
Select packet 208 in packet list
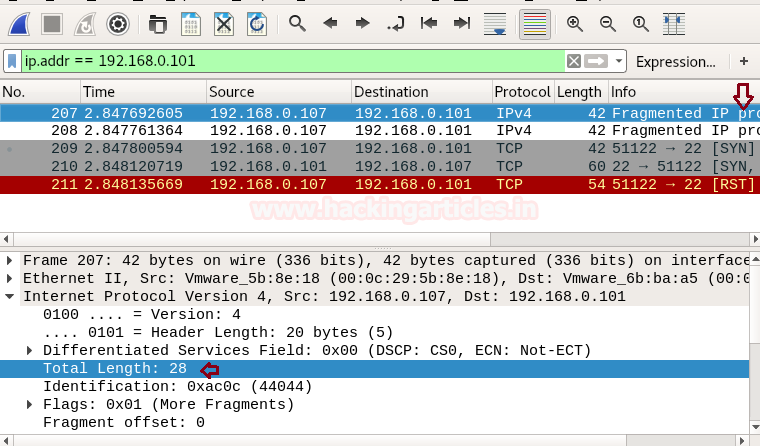(380, 130)
